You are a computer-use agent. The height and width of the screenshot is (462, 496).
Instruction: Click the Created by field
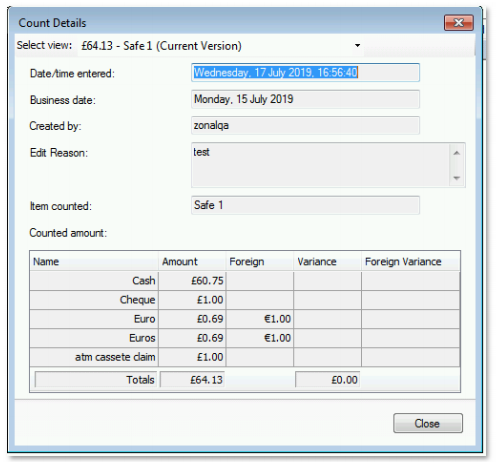click(305, 125)
